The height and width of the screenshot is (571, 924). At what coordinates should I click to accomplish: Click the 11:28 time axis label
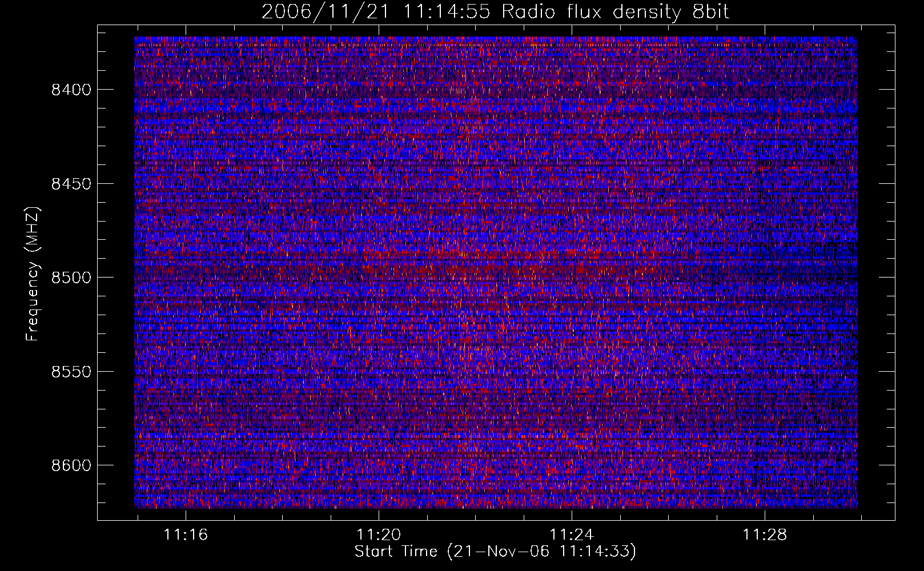pos(764,535)
